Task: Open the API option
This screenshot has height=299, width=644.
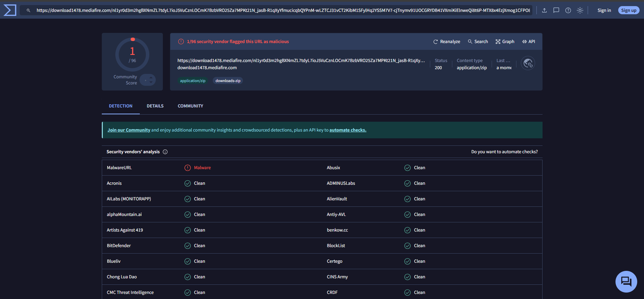Action: [x=529, y=42]
